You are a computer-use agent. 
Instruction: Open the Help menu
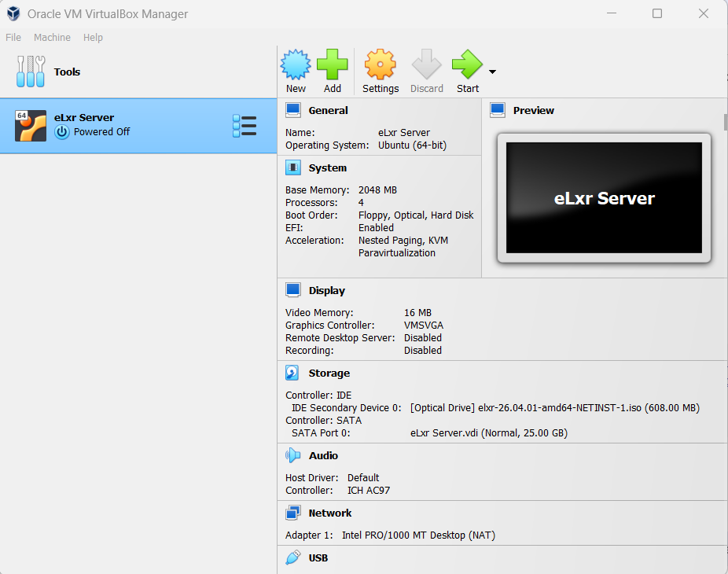pyautogui.click(x=93, y=37)
